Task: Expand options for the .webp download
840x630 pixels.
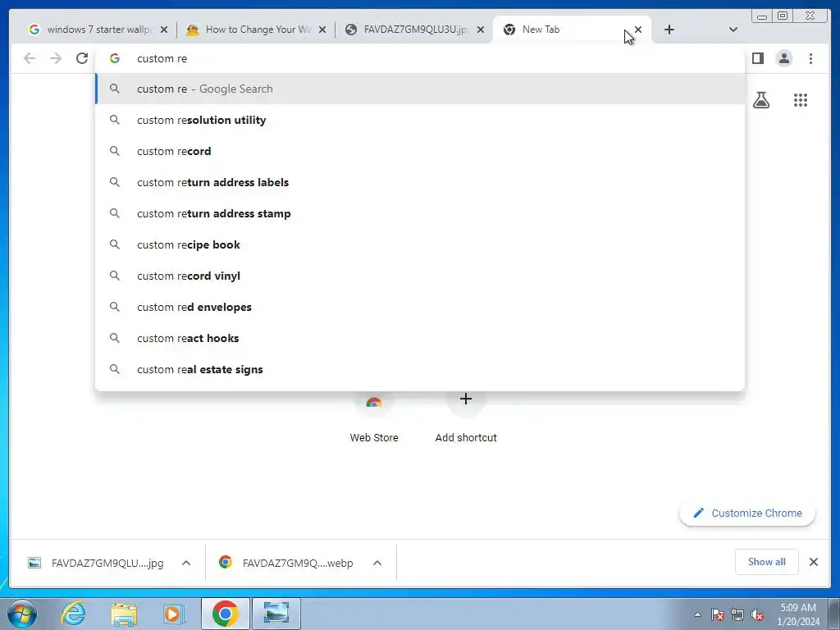Action: point(377,563)
